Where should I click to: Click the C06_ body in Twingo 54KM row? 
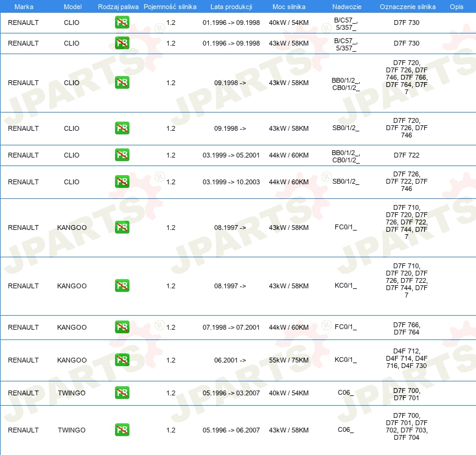pyautogui.click(x=346, y=392)
